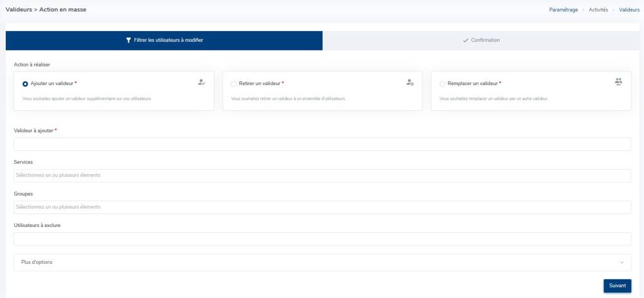644x298 pixels.
Task: Focus the 'Valideur à ajouter' input field
Action: 322,144
